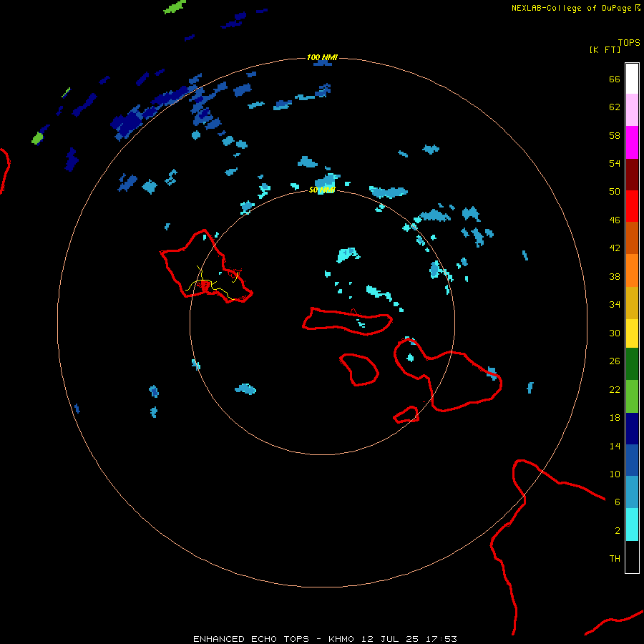Click the 22 legend value
644x644 pixels.
click(615, 389)
